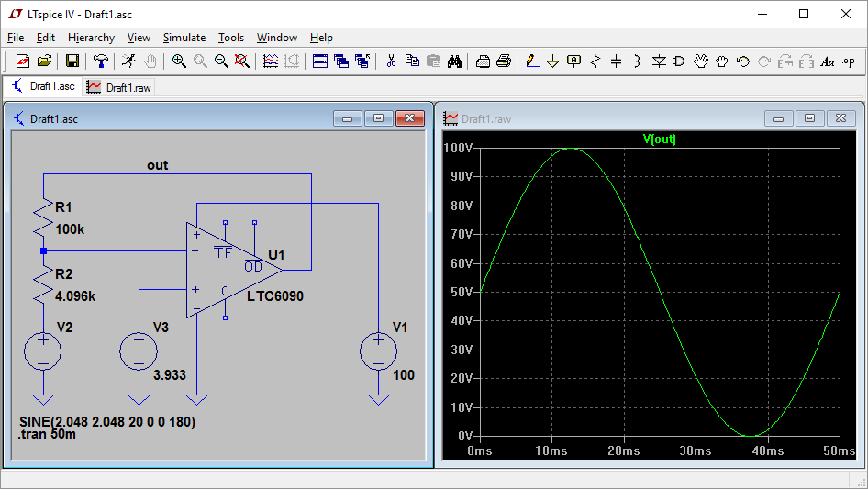
Task: Minimize the Draft1.asc child window
Action: tap(347, 118)
